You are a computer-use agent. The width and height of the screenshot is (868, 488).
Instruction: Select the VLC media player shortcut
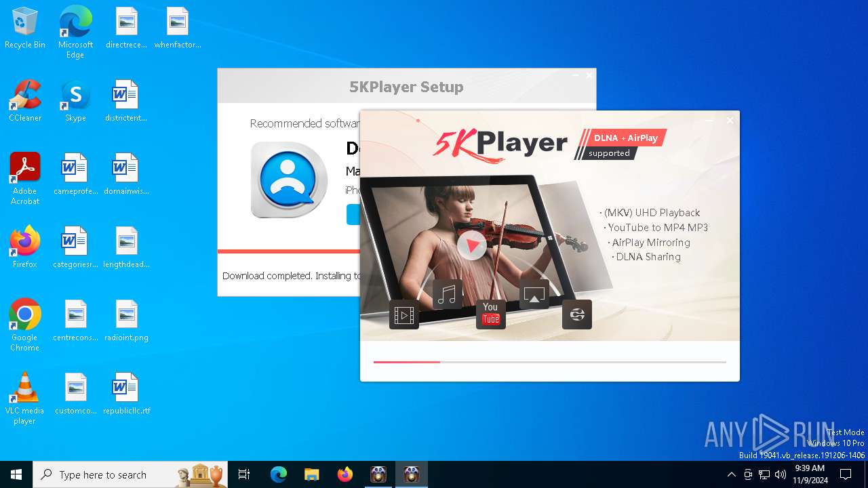click(x=25, y=399)
